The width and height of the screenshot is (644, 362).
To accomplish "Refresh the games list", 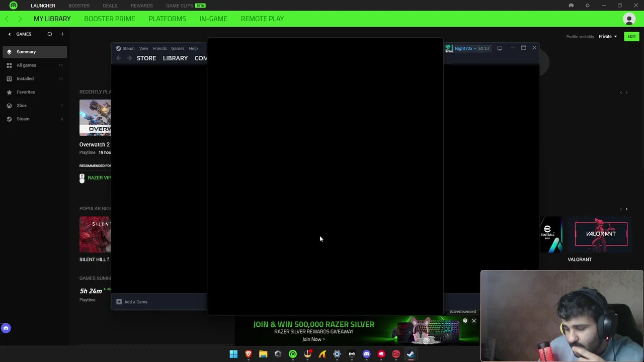I will tap(50, 34).
